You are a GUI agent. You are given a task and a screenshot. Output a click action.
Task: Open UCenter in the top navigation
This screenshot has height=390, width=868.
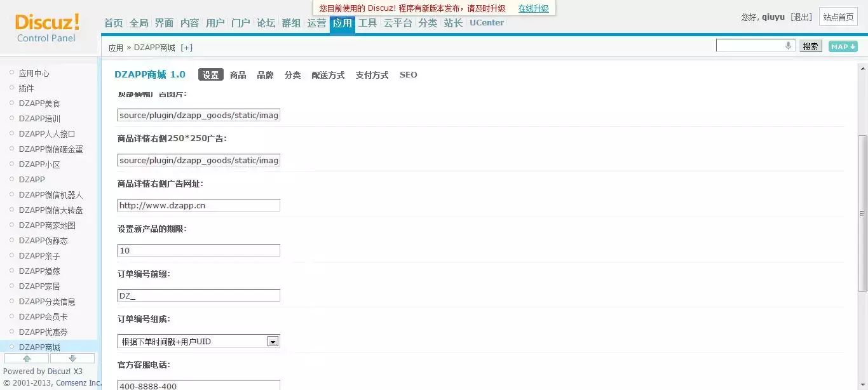487,23
